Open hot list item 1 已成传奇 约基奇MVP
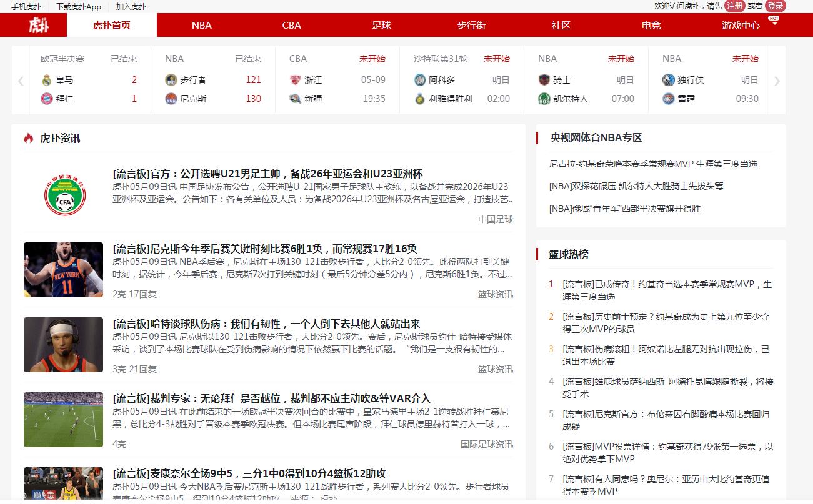The image size is (813, 504). tap(667, 290)
